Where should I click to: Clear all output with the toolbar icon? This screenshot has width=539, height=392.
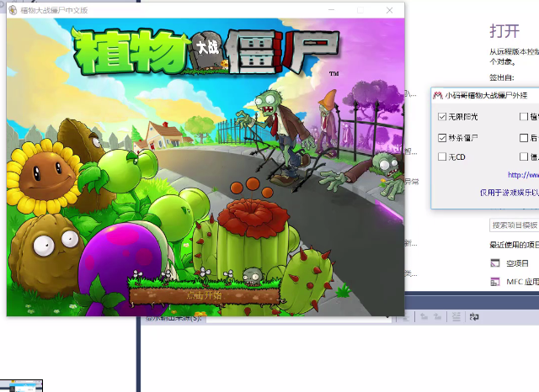(x=455, y=317)
